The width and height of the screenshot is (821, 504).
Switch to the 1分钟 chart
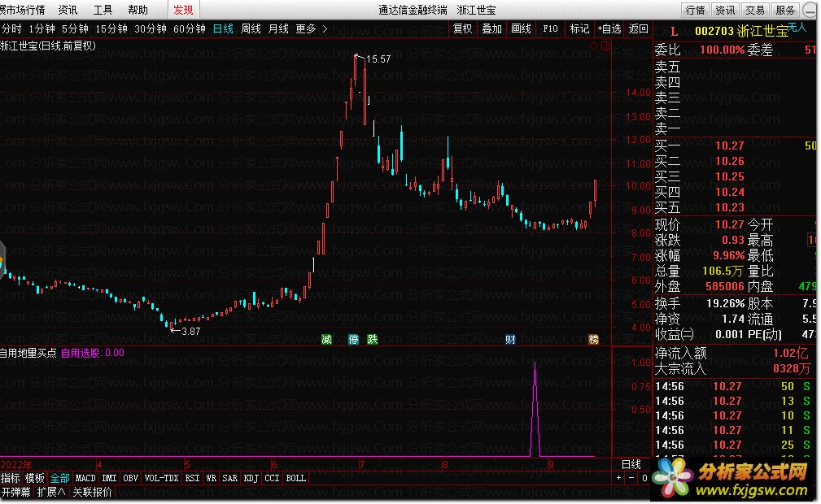tap(41, 28)
